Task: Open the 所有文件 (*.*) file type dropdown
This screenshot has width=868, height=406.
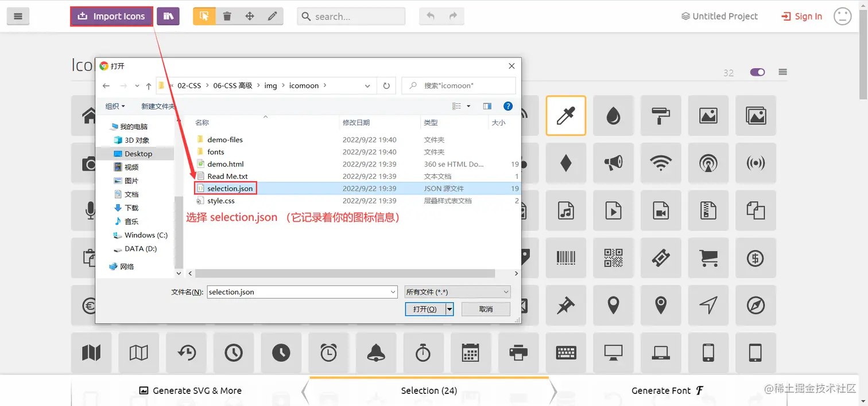Action: pos(457,292)
